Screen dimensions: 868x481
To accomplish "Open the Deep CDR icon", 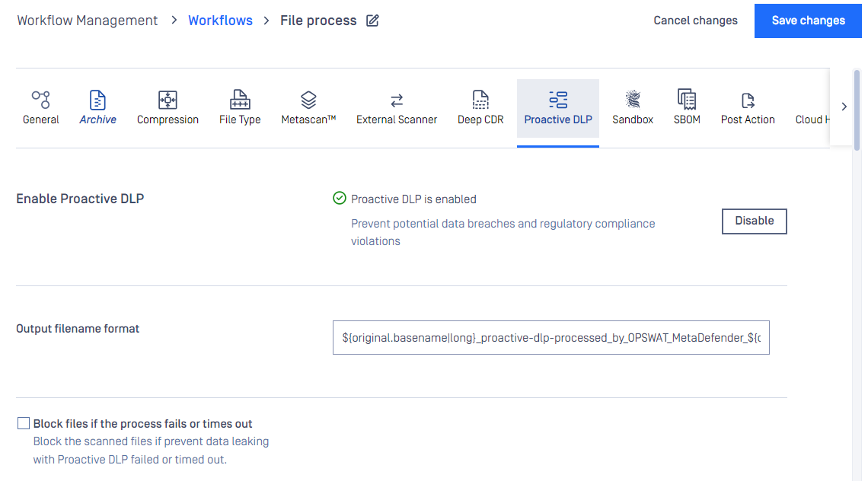I will (480, 100).
